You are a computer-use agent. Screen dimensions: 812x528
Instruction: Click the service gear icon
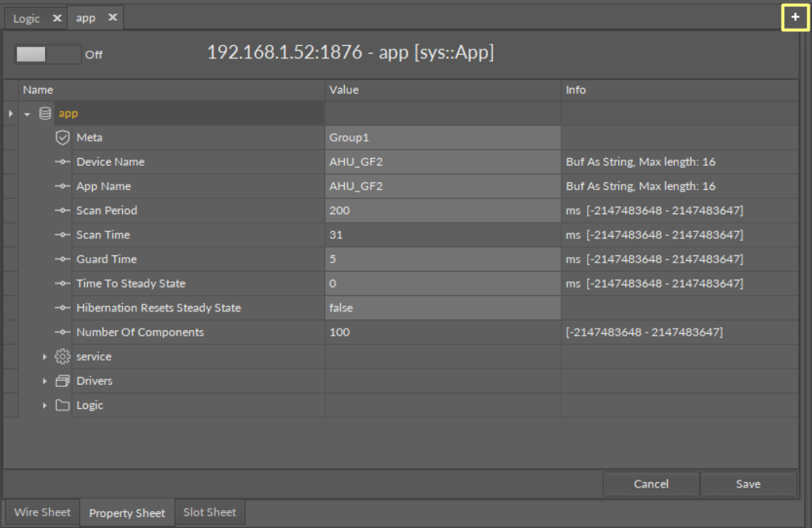pyautogui.click(x=63, y=357)
